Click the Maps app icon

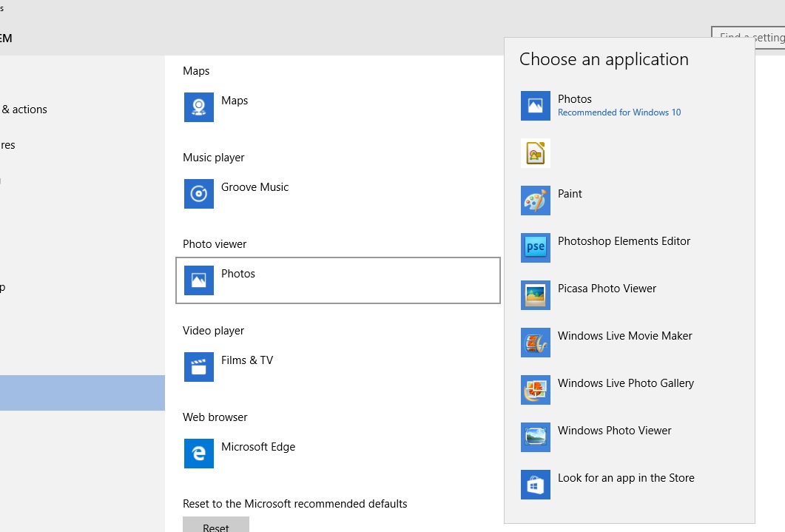[199, 107]
